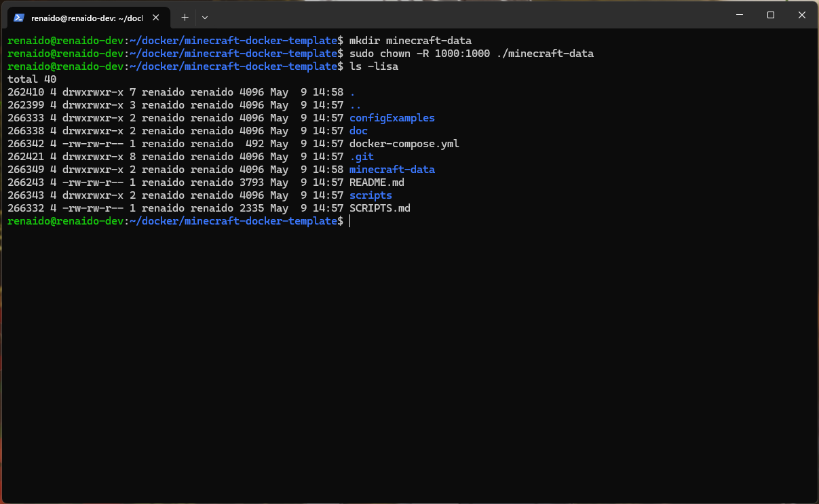The width and height of the screenshot is (819, 504).
Task: Click the scripts directory name
Action: point(370,195)
